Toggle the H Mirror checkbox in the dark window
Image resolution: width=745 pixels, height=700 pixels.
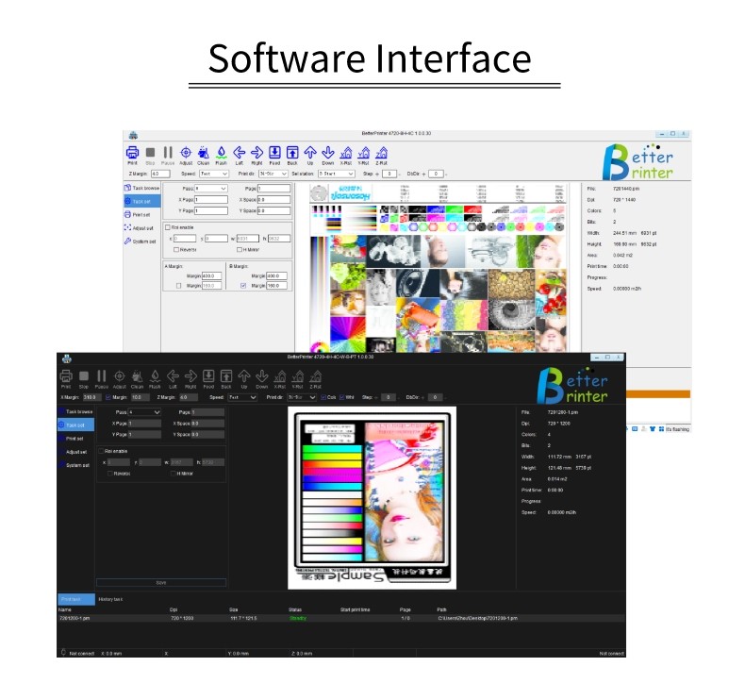173,473
